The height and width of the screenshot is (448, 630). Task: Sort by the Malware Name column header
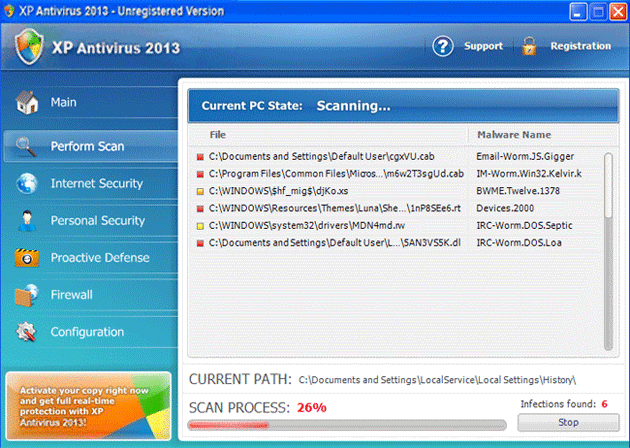513,135
